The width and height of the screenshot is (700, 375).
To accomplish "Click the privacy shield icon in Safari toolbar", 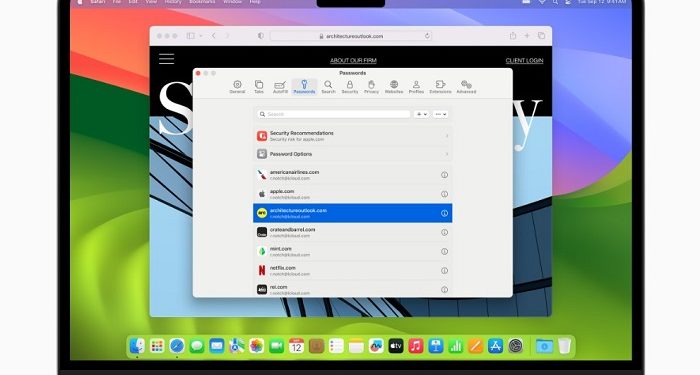I will tap(261, 36).
